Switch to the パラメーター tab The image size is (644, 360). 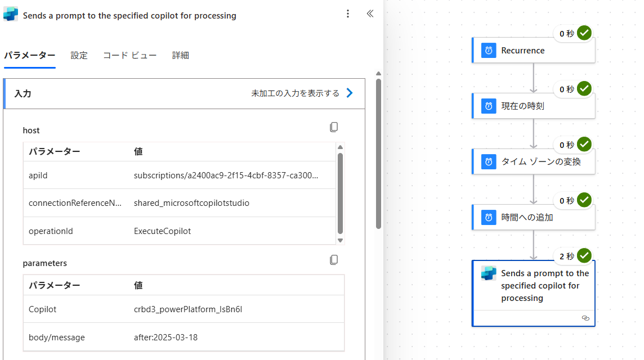pyautogui.click(x=30, y=56)
